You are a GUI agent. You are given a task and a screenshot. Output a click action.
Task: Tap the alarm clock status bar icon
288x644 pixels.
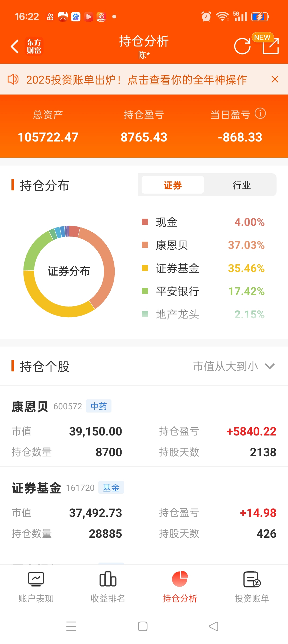[x=206, y=17]
